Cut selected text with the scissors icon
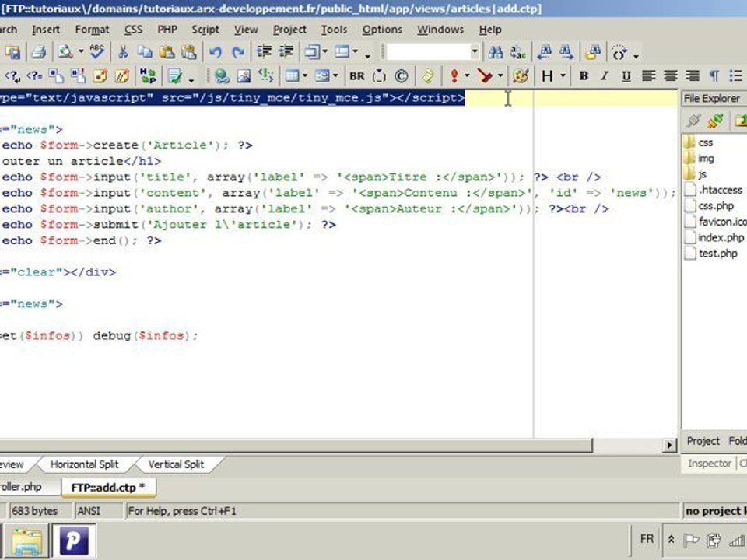The image size is (747, 560). point(123,52)
